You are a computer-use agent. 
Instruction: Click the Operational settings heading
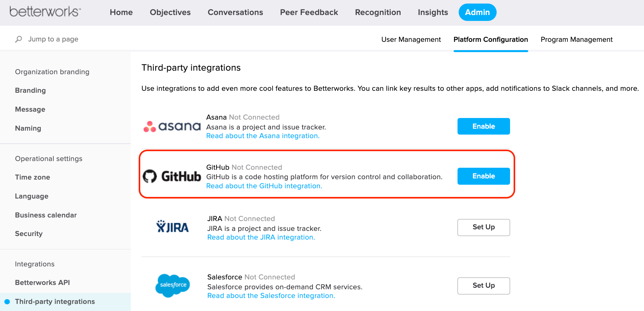(x=49, y=159)
